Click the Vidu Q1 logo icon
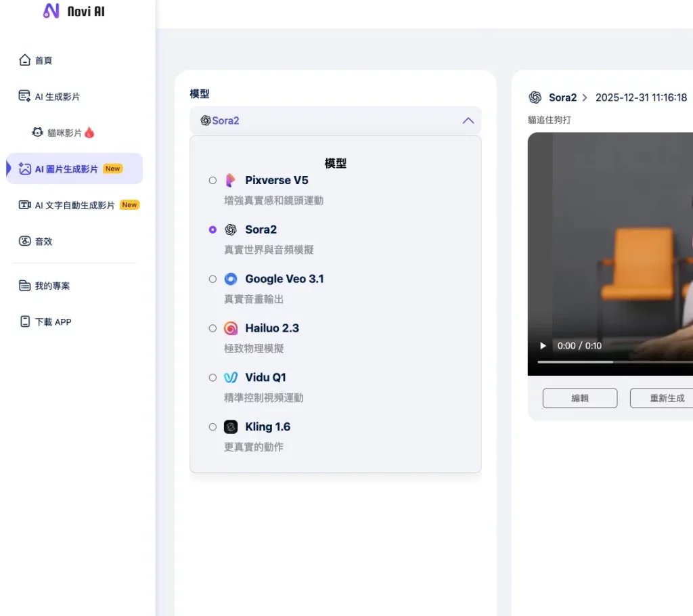Viewport: 693px width, 616px height. (231, 378)
